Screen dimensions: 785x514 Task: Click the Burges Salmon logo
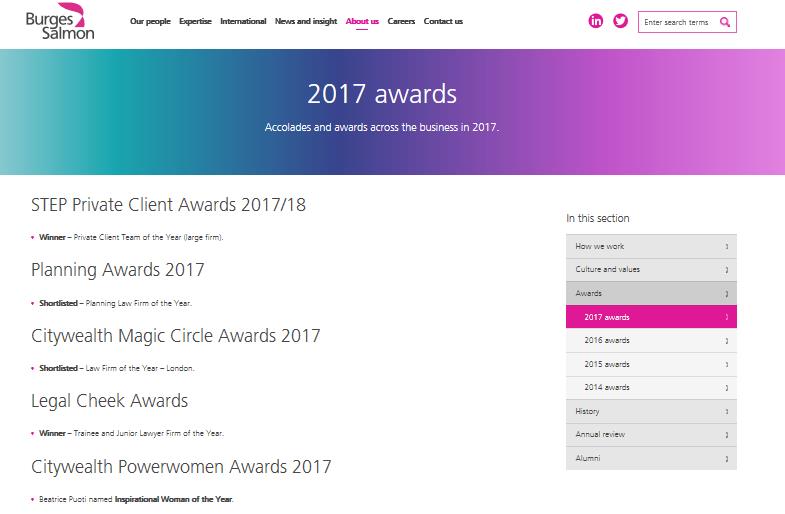[x=60, y=22]
